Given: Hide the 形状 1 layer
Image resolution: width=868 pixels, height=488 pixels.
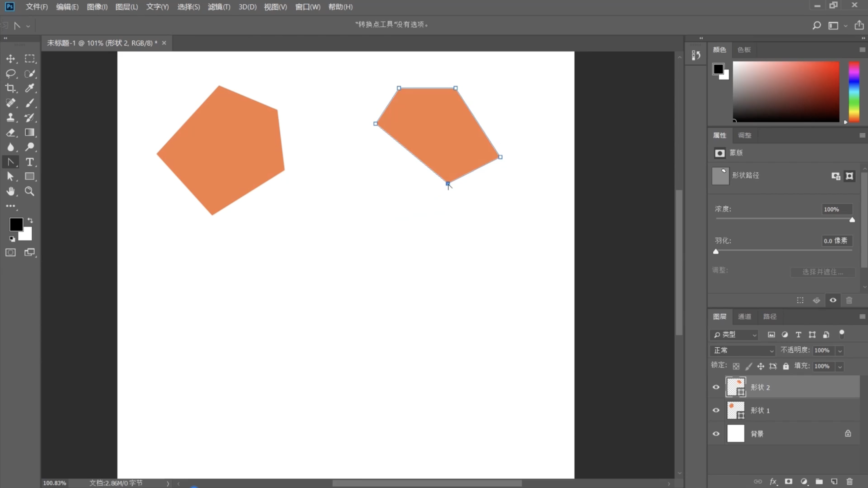Looking at the screenshot, I should tap(716, 410).
